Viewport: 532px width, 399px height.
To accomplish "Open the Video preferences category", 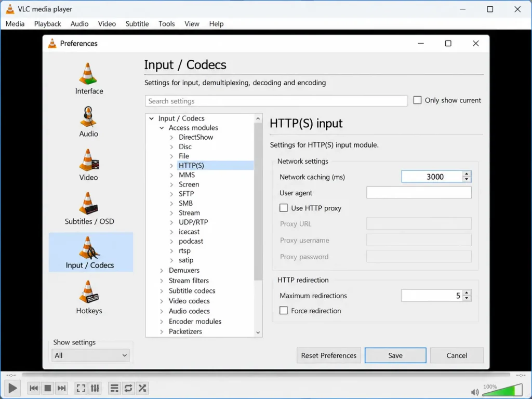I will pyautogui.click(x=88, y=165).
